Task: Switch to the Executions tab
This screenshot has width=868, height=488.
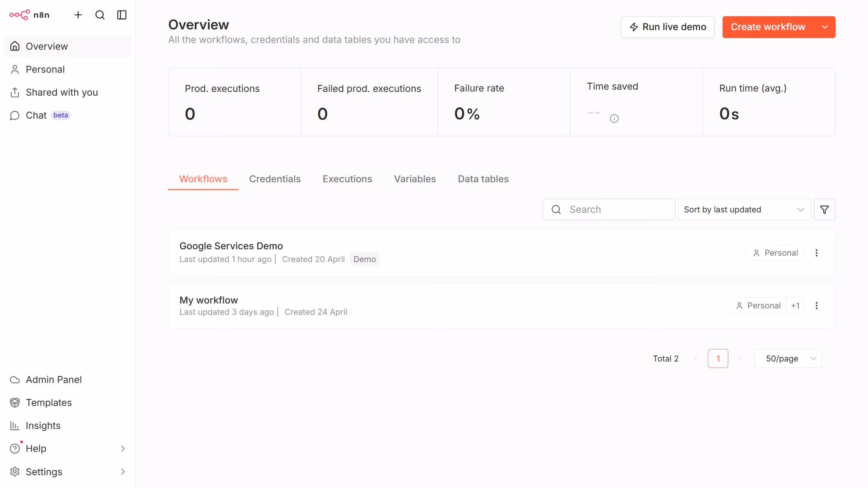Action: tap(347, 179)
